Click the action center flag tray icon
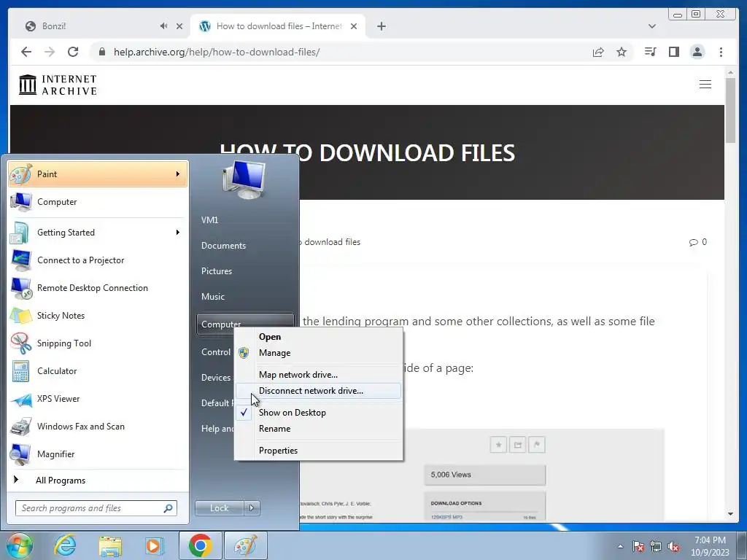 (x=638, y=546)
